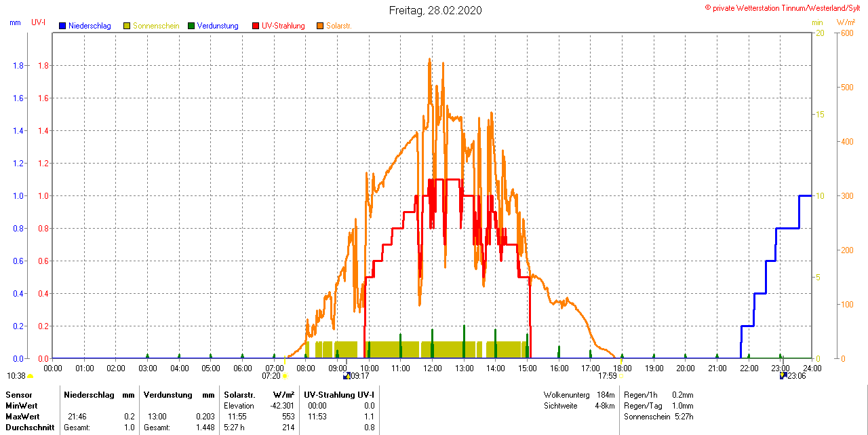Image resolution: width=868 pixels, height=435 pixels.
Task: Click the red UV-I axis unit label
Action: pos(39,22)
